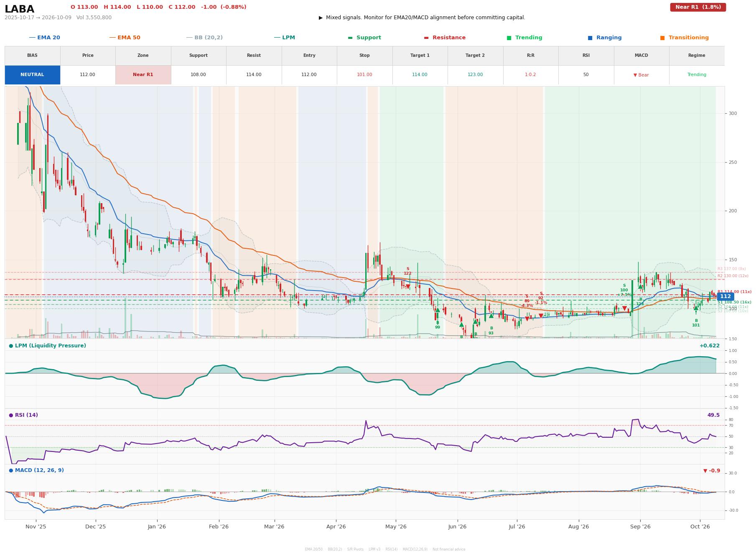Click the S 100 +7.5% marker
This screenshot has height=556, width=756.
point(624,290)
